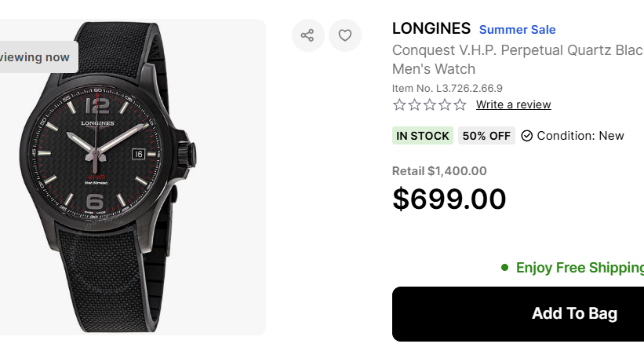Click the share icon
This screenshot has height=351, width=644.
coord(307,35)
